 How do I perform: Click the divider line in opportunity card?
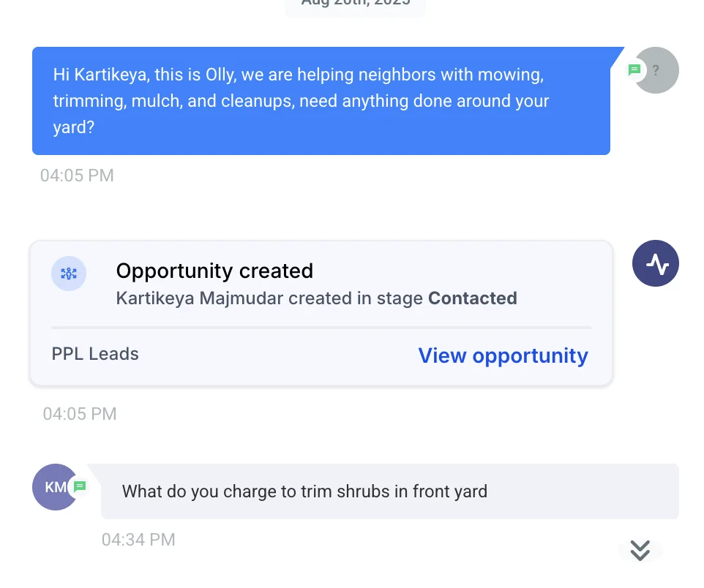(321, 328)
